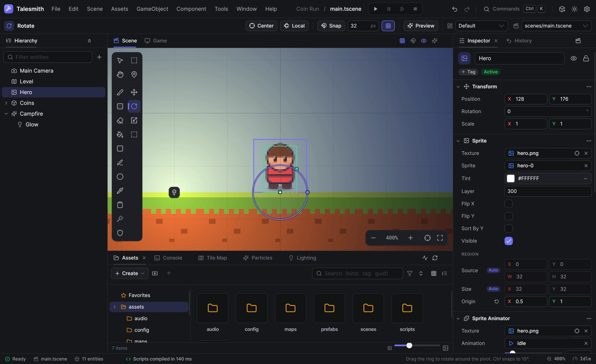Select the Paint Bucket fill tool

pos(120,134)
